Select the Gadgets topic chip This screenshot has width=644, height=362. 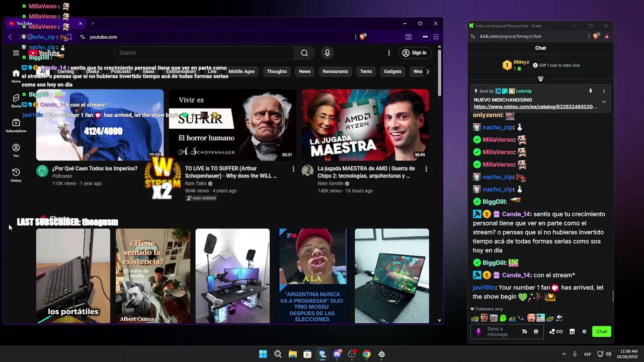[x=392, y=71]
